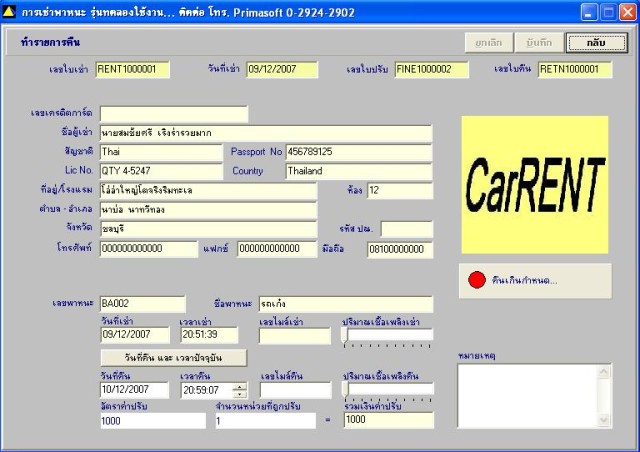Click the rental fuel level slider
The width and height of the screenshot is (640, 452).
[x=387, y=336]
